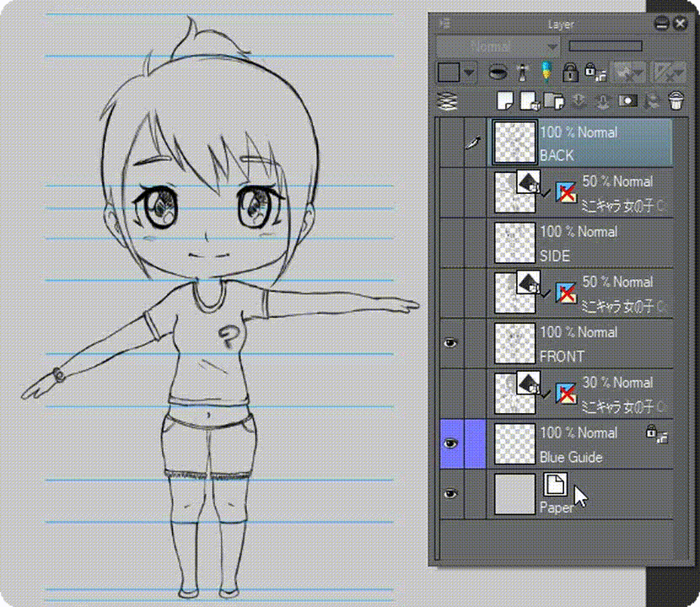The height and width of the screenshot is (607, 700).
Task: Click the layer opacity slider
Action: (605, 46)
